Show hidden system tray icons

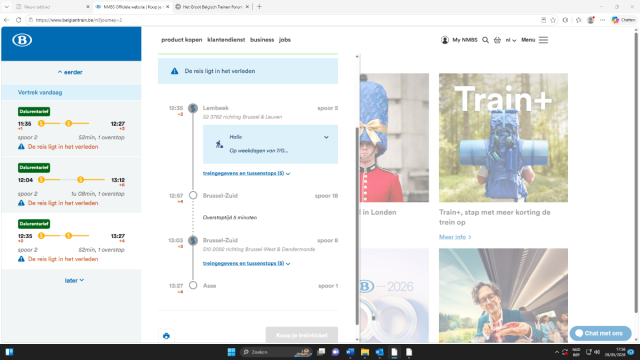556,352
